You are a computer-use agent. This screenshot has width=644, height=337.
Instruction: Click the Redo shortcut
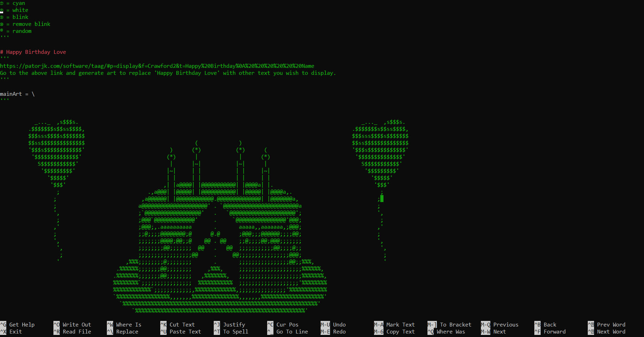pos(338,332)
